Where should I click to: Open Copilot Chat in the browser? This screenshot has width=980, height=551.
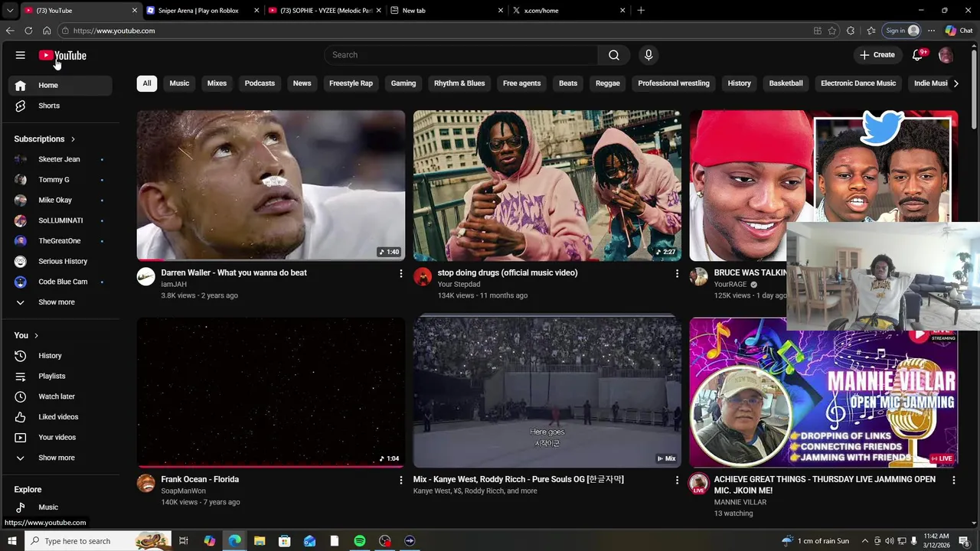959,31
